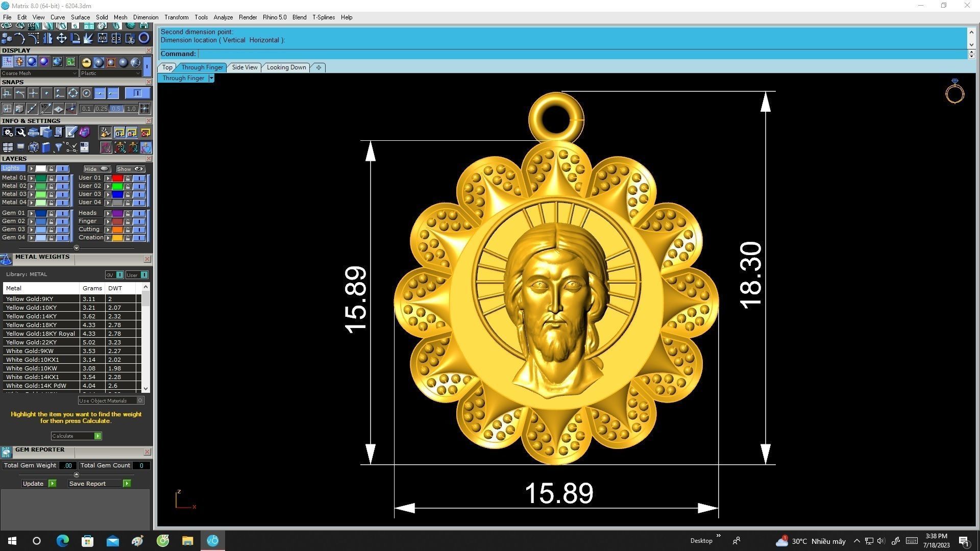Toggle the User library switch

[x=137, y=275]
